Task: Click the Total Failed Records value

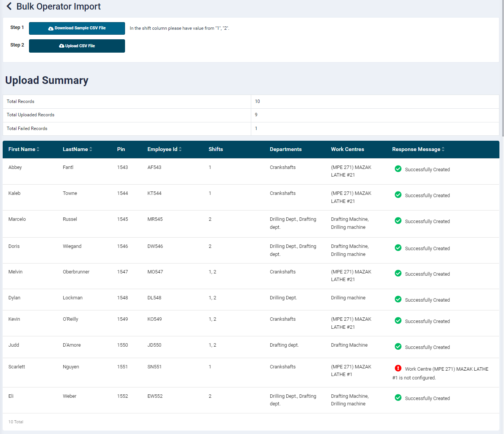Action: (256, 129)
